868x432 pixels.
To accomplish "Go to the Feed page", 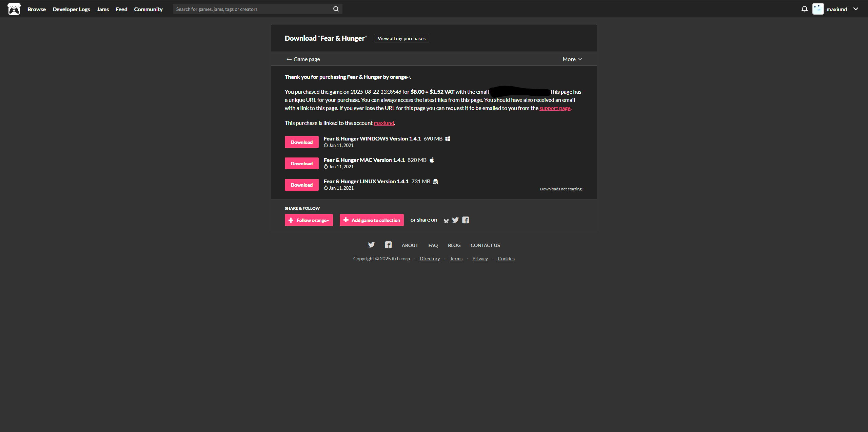I will click(x=121, y=9).
